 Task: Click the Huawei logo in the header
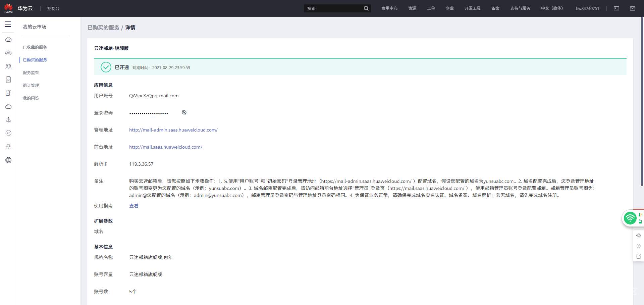click(x=8, y=8)
